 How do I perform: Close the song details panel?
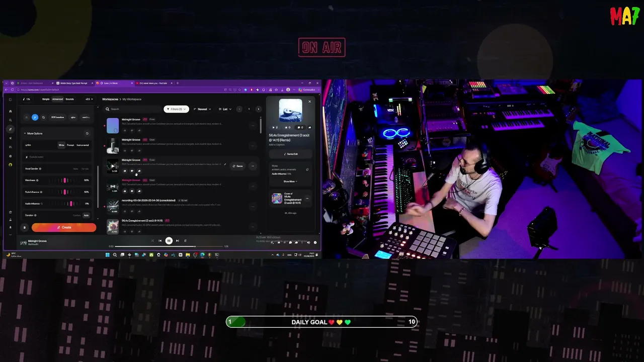point(309,102)
